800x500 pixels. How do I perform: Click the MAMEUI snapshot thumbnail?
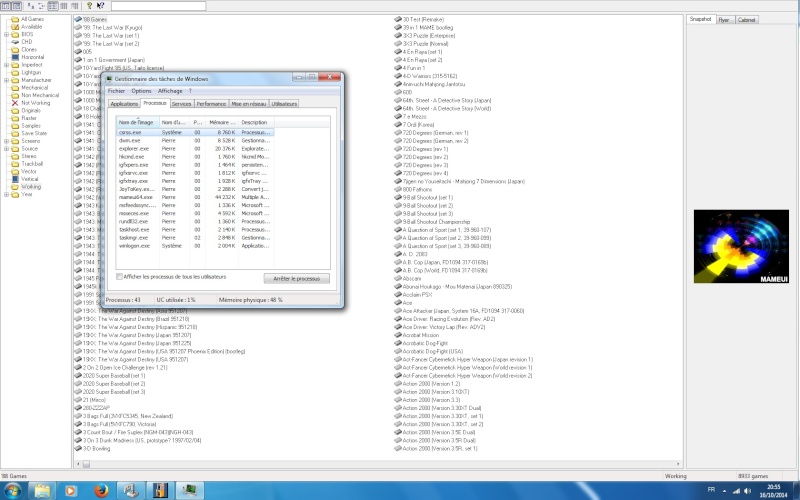(741, 246)
